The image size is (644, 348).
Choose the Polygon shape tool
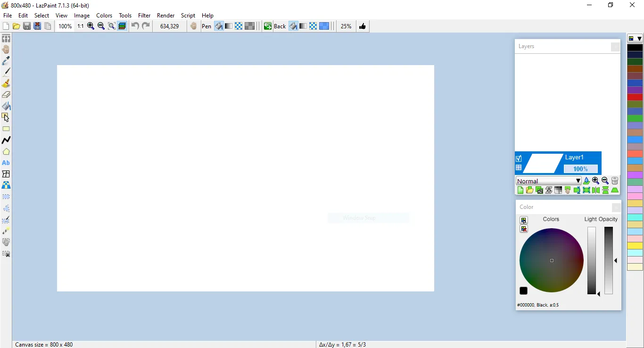[x=6, y=152]
